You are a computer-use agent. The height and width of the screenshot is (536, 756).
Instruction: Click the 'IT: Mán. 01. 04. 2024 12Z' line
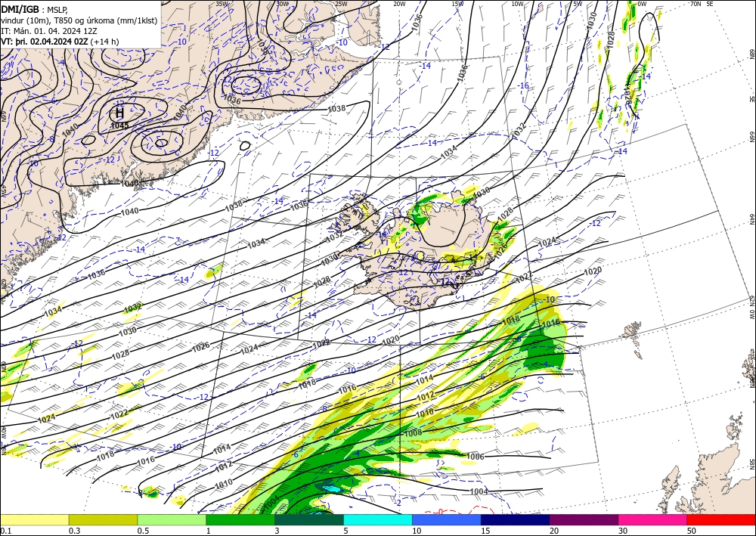(x=48, y=30)
